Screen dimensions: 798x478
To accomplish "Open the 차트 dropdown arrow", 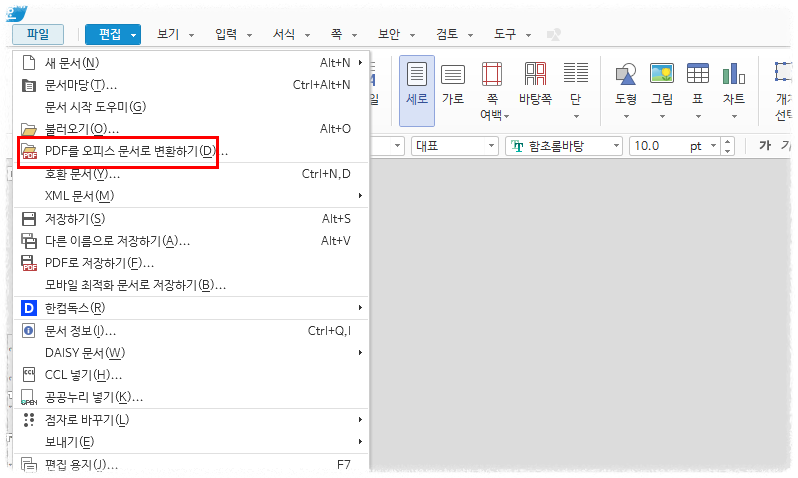I will (734, 117).
